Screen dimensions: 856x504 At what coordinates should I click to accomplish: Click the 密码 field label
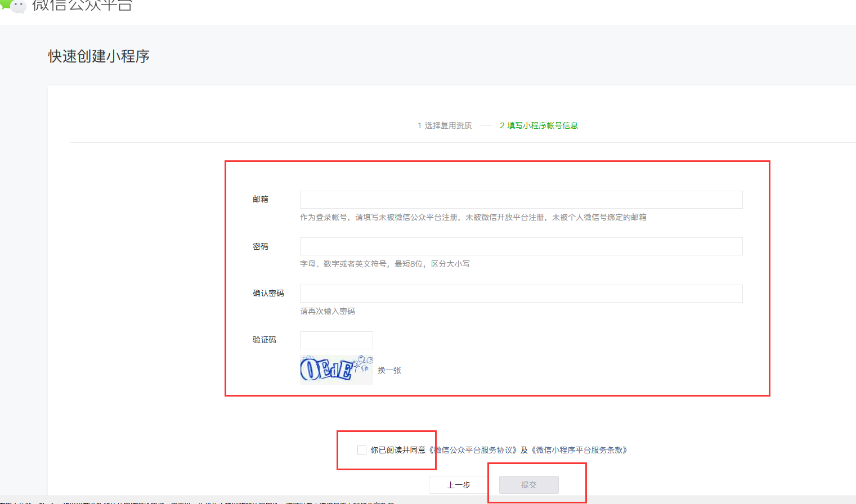(261, 246)
